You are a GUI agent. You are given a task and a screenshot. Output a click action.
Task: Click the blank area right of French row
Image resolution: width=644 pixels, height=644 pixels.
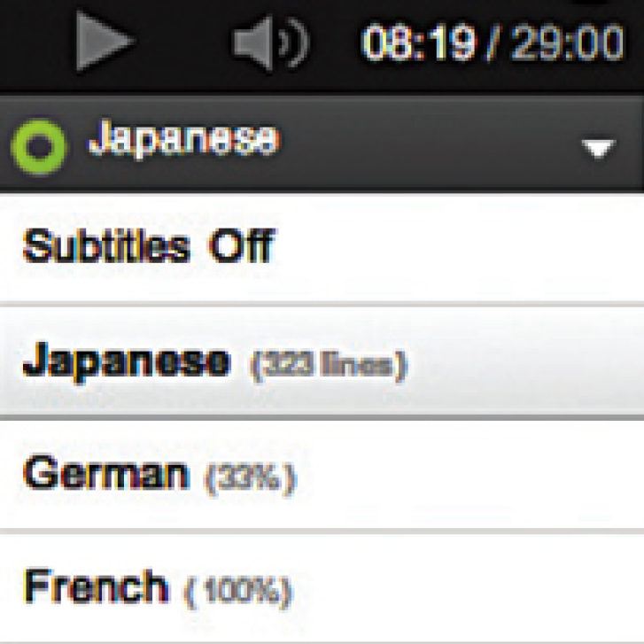coord(469,586)
